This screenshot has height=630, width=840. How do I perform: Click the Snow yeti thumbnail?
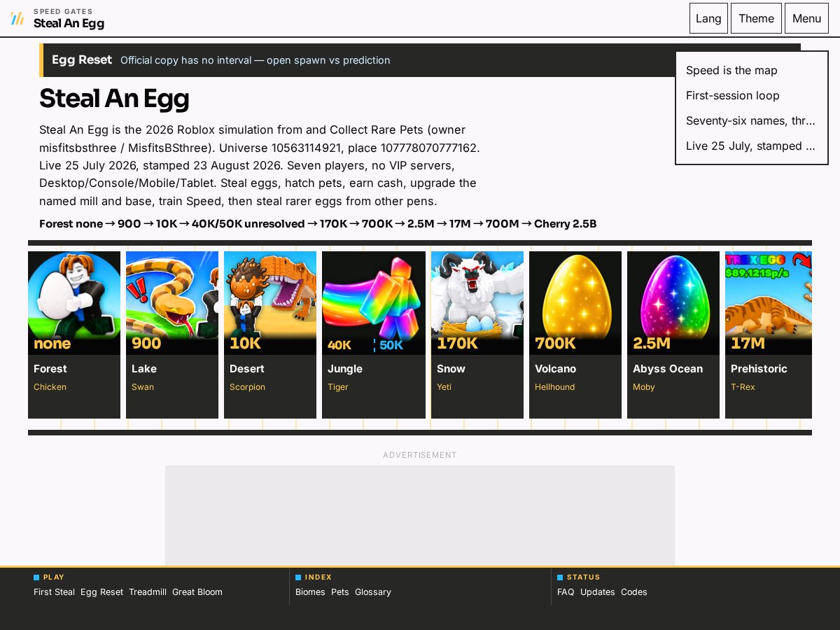(477, 302)
